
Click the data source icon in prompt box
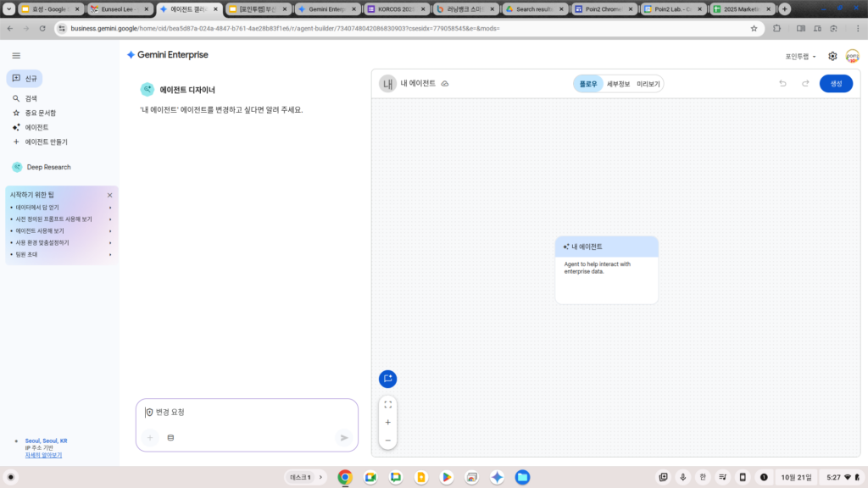coord(170,438)
